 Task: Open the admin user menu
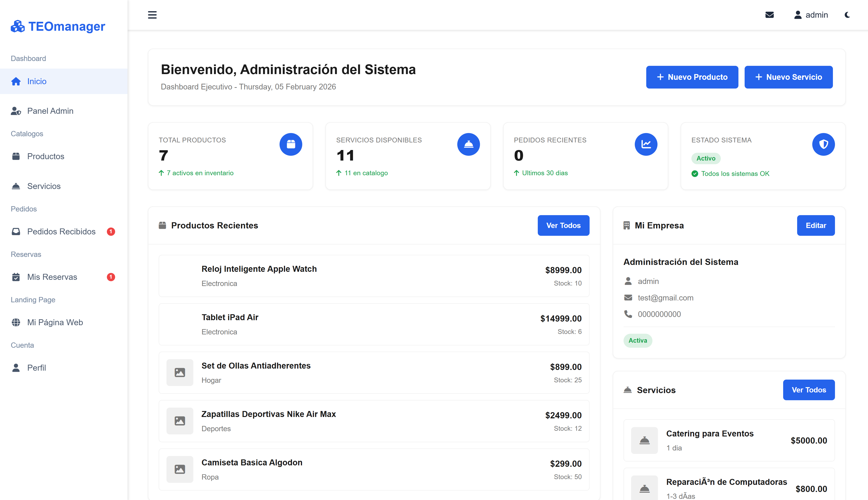click(811, 15)
